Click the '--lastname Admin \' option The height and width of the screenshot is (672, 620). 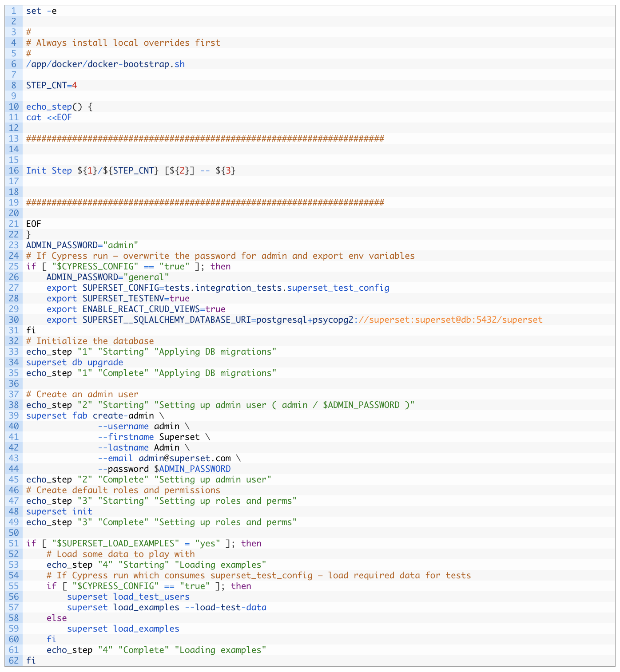144,447
